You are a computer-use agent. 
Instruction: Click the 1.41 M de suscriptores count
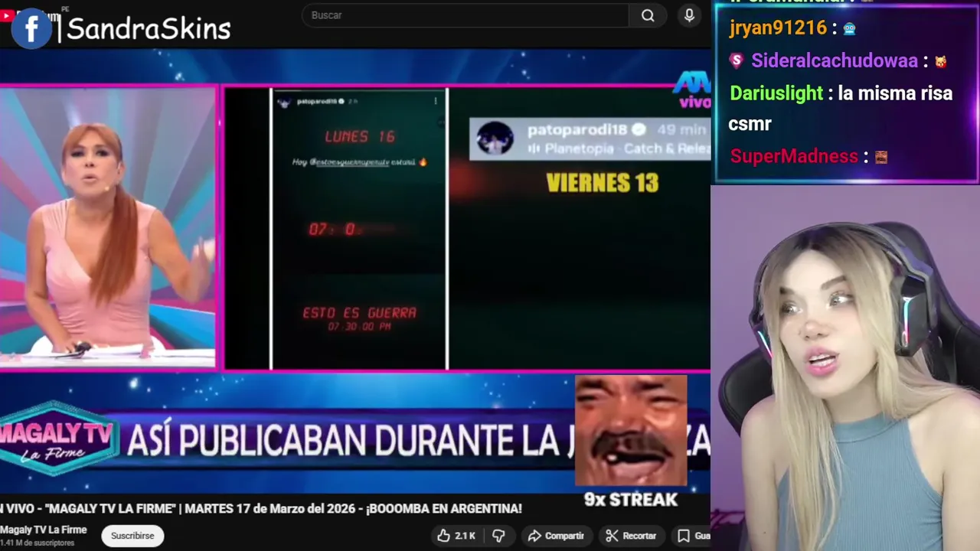(38, 543)
